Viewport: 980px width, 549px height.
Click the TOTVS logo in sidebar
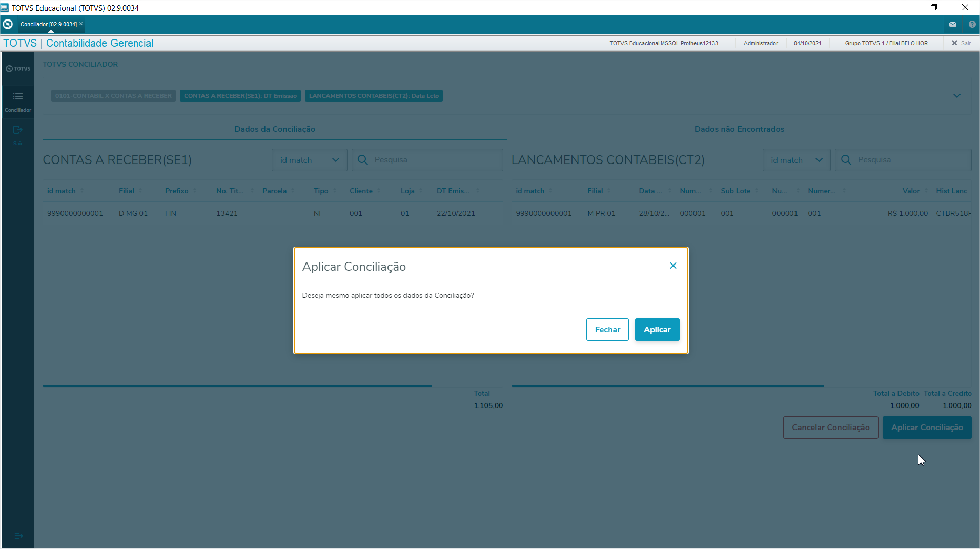click(x=18, y=69)
